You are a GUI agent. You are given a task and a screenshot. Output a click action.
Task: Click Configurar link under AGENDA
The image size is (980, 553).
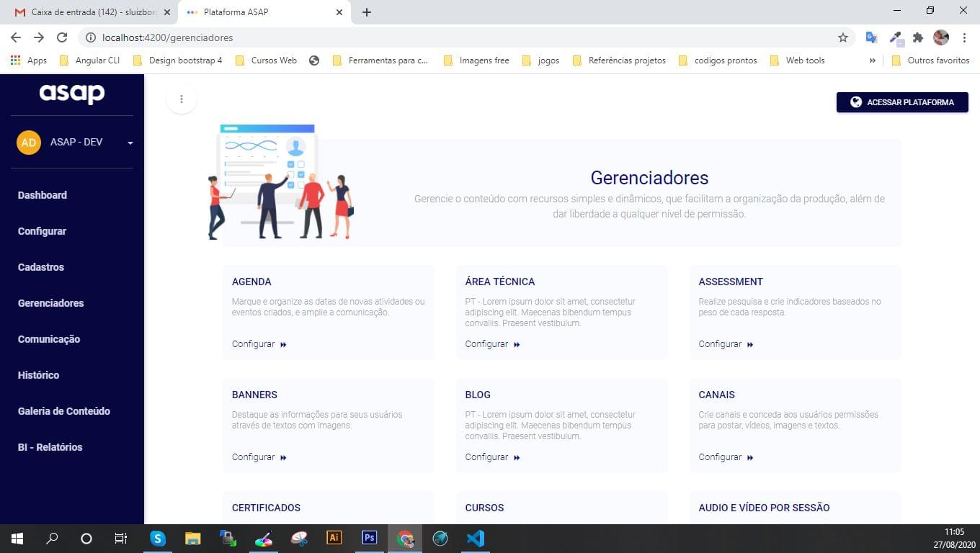point(259,344)
